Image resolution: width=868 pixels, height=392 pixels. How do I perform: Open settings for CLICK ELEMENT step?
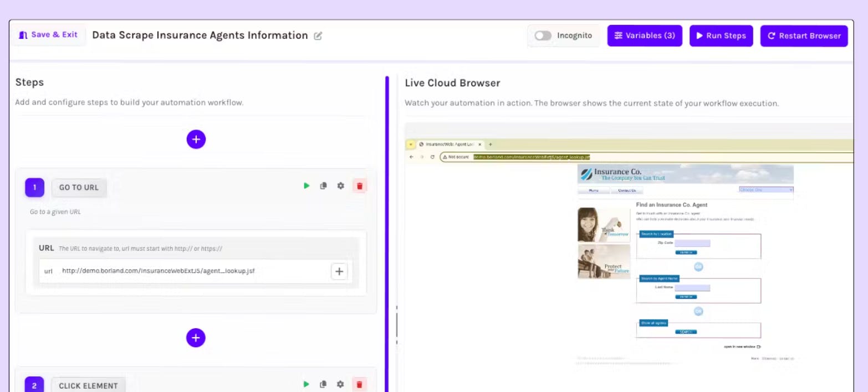click(340, 384)
